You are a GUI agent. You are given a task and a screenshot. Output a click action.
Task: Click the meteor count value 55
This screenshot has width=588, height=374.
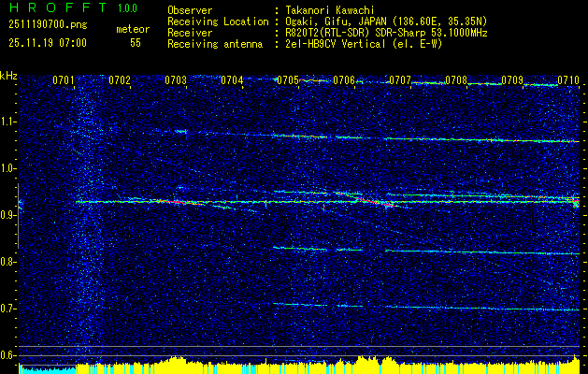136,43
